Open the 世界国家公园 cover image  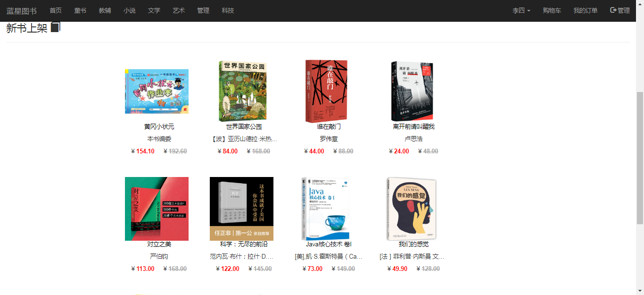pyautogui.click(x=242, y=91)
